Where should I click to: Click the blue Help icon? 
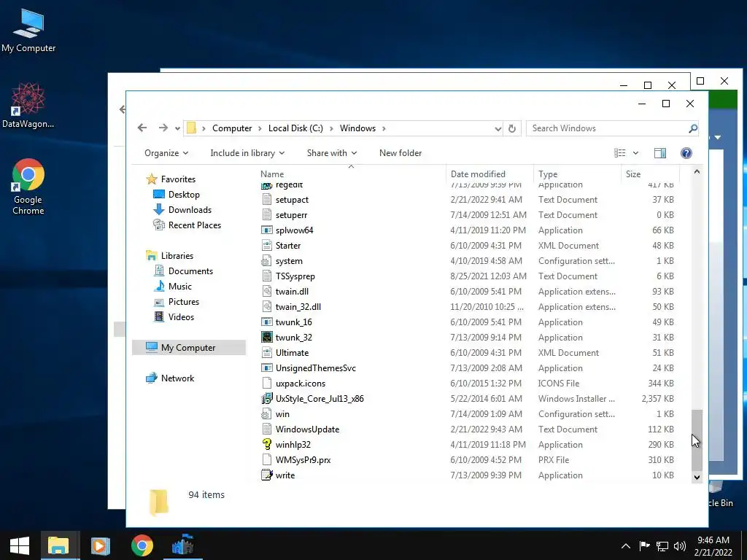coord(686,153)
